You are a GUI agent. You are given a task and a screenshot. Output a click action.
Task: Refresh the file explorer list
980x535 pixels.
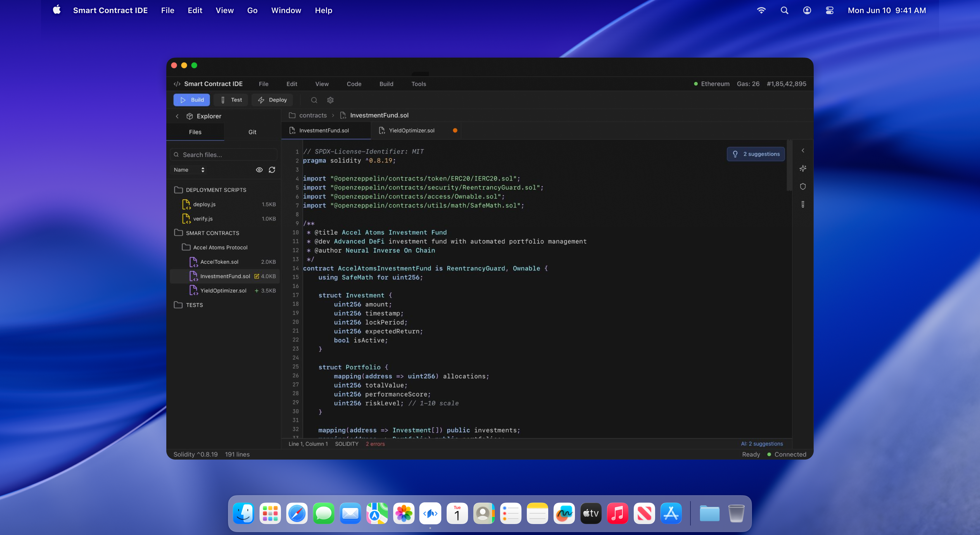click(x=272, y=170)
